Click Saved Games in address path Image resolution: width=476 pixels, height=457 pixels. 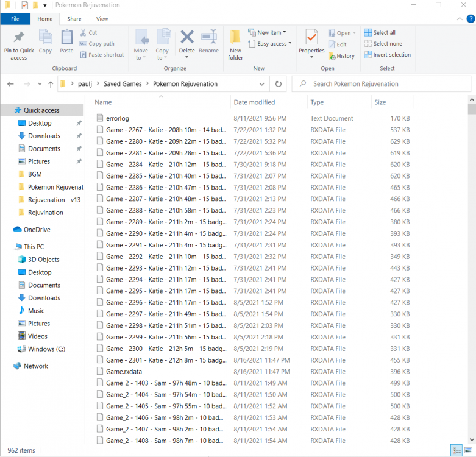coord(123,84)
